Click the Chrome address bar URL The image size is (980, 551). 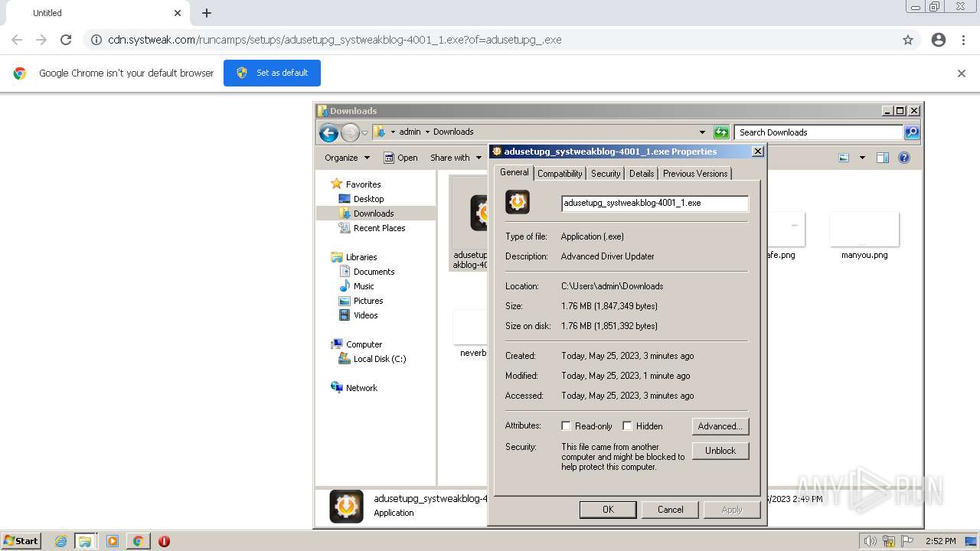[335, 40]
